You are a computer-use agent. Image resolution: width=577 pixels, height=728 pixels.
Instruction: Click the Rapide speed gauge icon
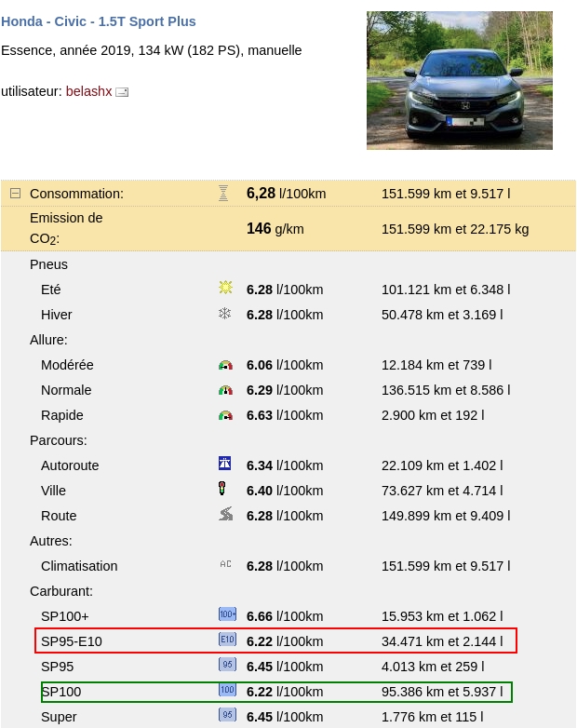pyautogui.click(x=225, y=415)
